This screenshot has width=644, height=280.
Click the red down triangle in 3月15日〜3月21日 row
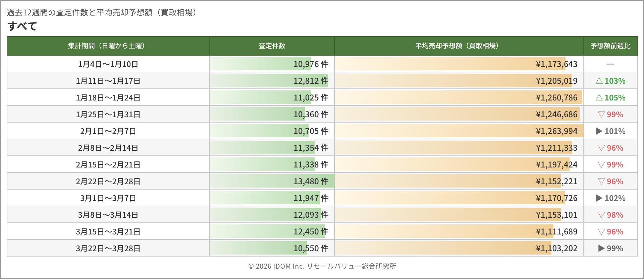(601, 231)
